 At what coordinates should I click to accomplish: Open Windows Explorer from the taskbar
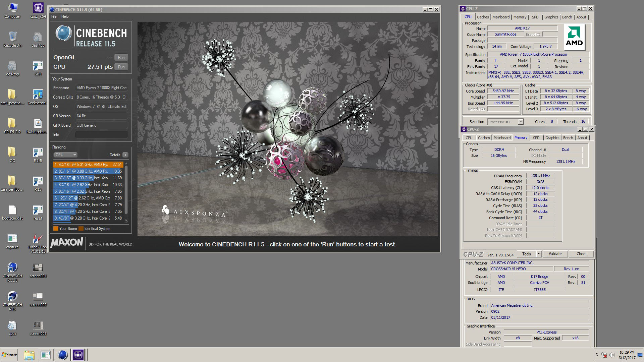pyautogui.click(x=29, y=355)
